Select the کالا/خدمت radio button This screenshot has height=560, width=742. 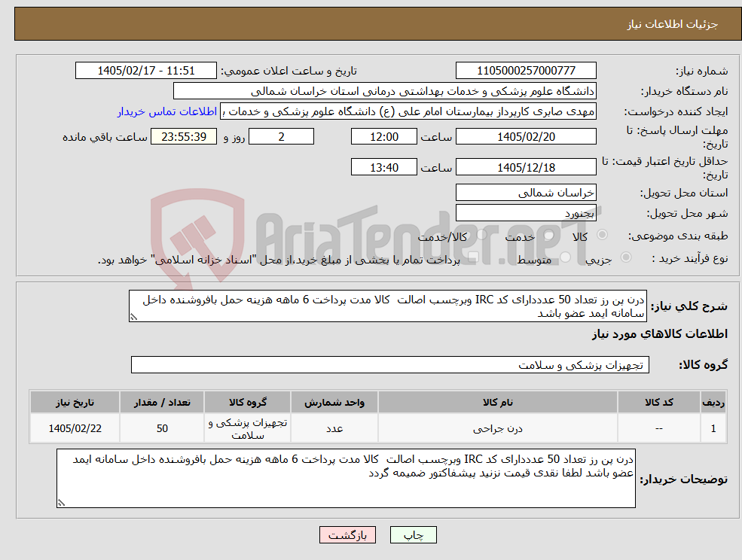click(x=481, y=235)
